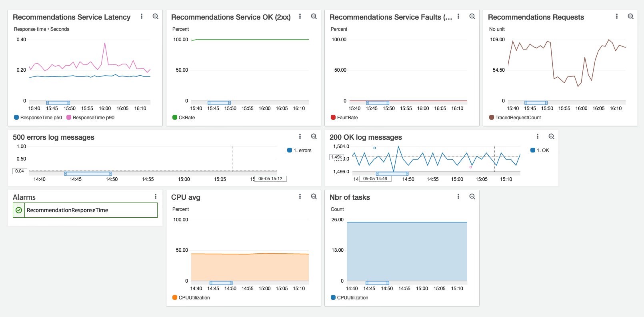Click zoom icon on 200 OK log messages
Image resolution: width=644 pixels, height=317 pixels.
click(x=552, y=136)
